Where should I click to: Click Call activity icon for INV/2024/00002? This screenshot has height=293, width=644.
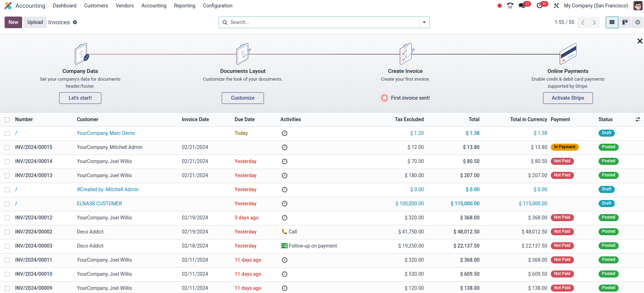click(285, 232)
